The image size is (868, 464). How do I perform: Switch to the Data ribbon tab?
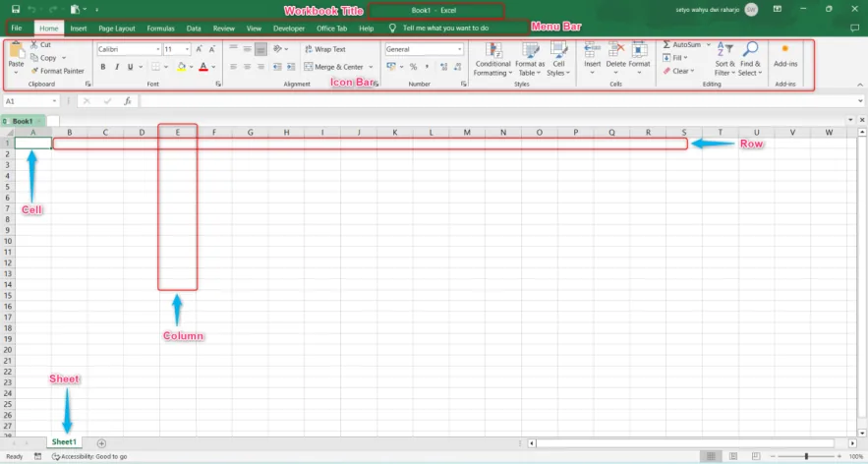[194, 29]
